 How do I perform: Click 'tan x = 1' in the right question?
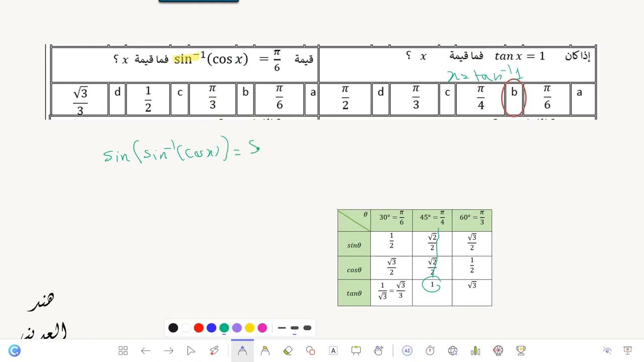point(520,56)
